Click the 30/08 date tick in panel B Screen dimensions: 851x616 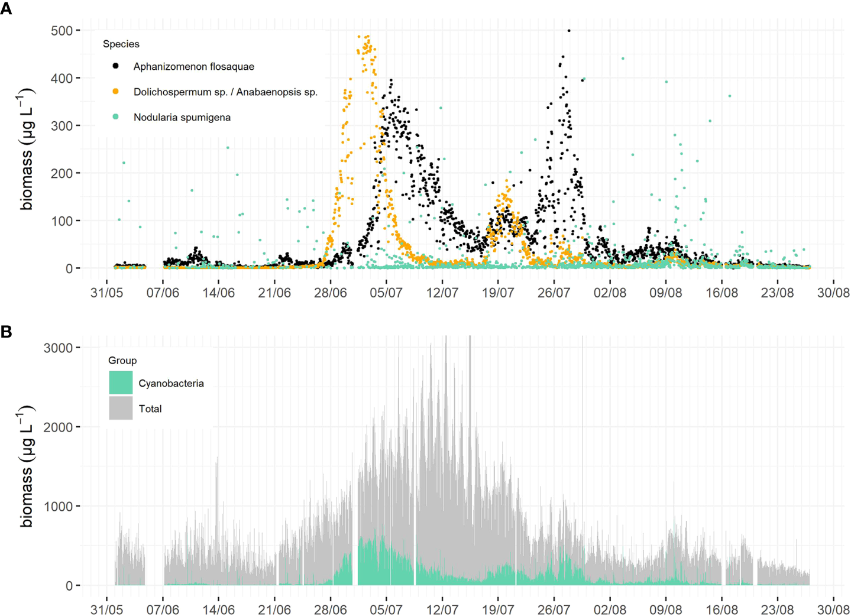point(833,609)
